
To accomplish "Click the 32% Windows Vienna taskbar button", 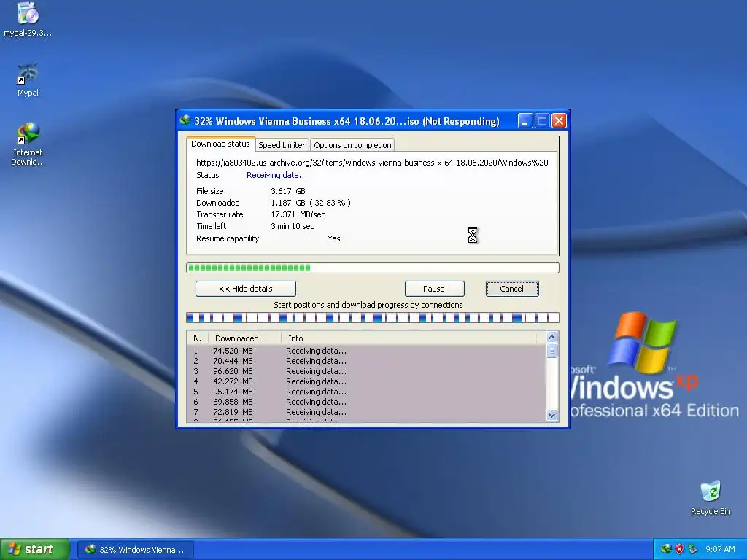I will 135,550.
